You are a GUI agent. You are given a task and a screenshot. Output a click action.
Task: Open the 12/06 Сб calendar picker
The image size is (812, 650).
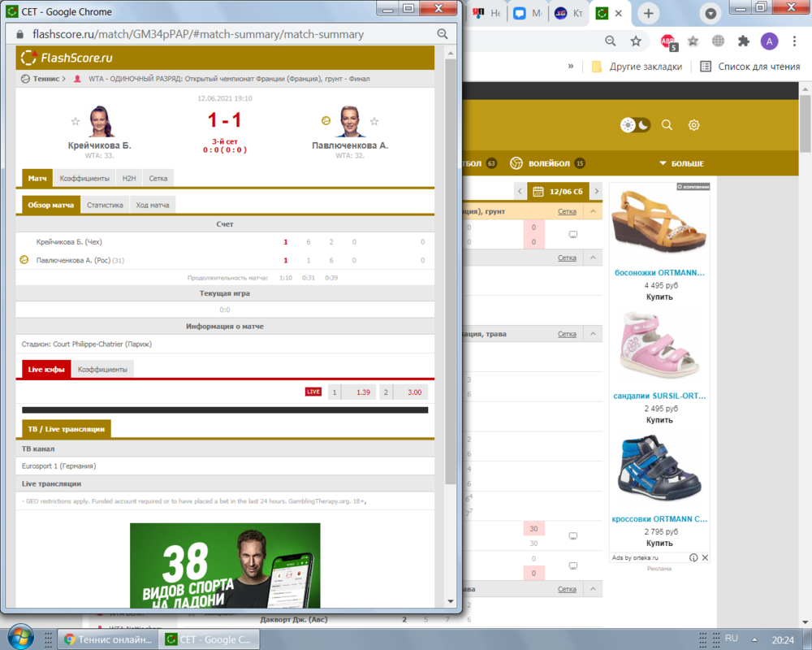tap(558, 191)
